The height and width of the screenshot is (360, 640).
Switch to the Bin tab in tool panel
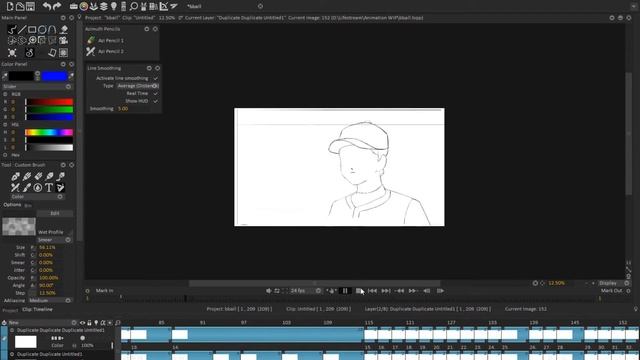(28, 205)
